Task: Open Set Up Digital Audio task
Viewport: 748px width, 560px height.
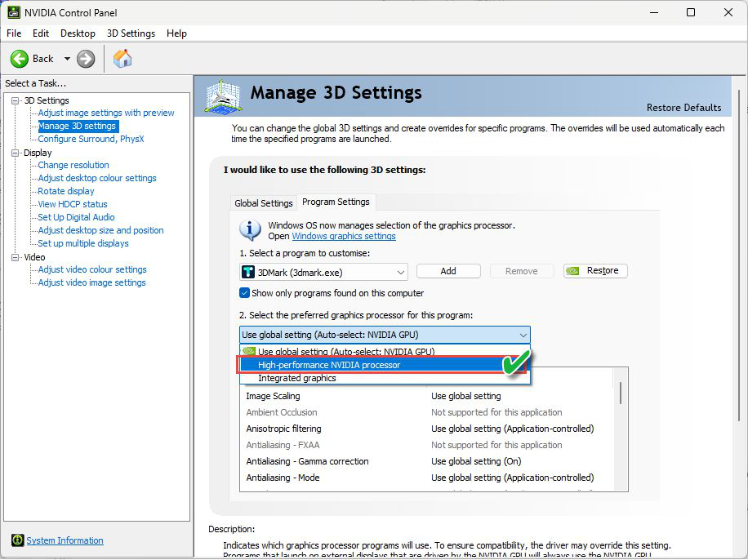Action: click(76, 217)
